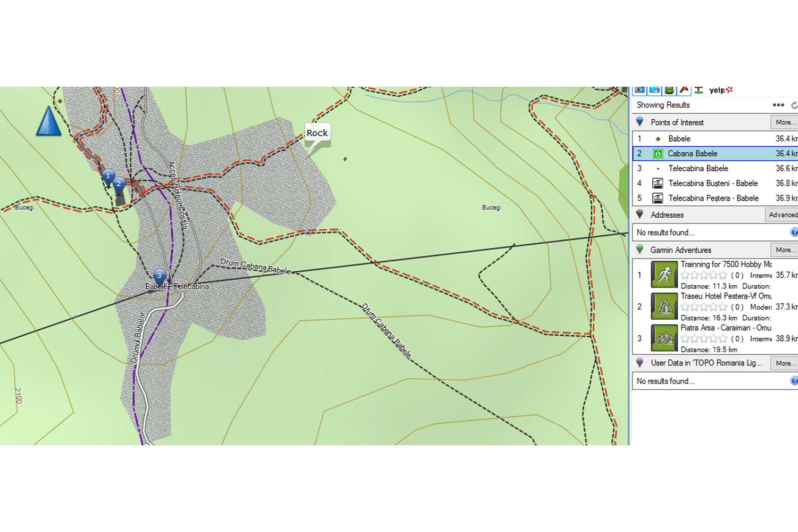Click map pin number 2
The height and width of the screenshot is (532, 798).
[119, 185]
